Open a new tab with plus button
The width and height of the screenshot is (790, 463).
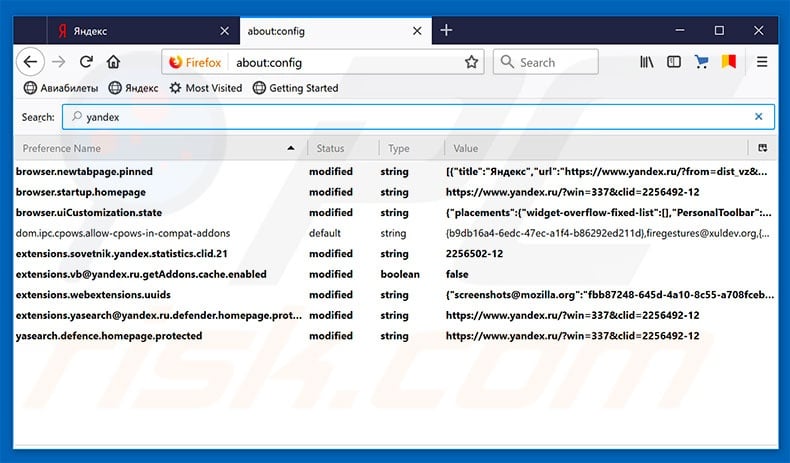pyautogui.click(x=446, y=31)
